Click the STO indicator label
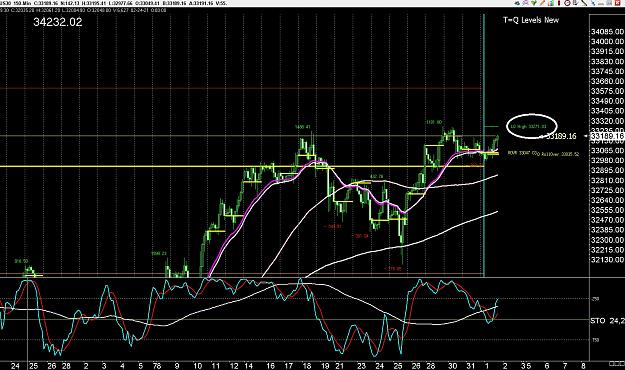625x370 pixels. click(x=597, y=320)
